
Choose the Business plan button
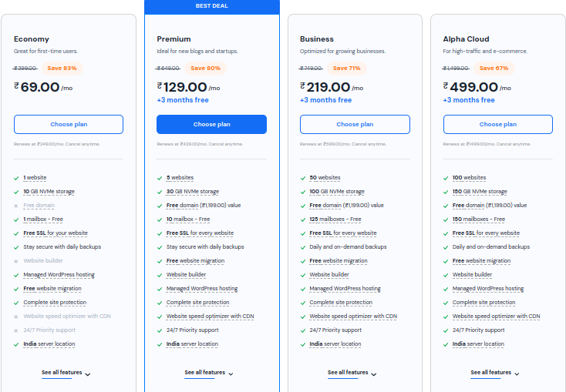coord(355,125)
